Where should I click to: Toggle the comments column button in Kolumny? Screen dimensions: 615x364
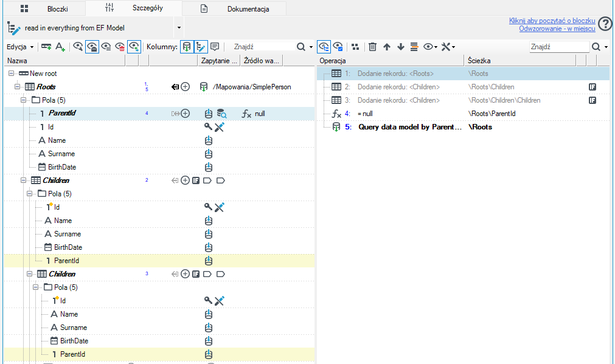point(215,47)
